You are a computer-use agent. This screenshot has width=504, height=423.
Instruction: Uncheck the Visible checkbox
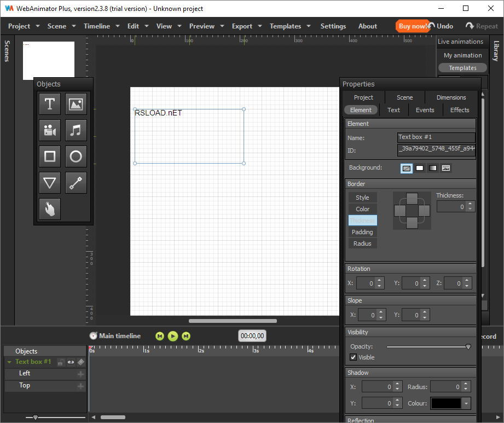[x=354, y=357]
